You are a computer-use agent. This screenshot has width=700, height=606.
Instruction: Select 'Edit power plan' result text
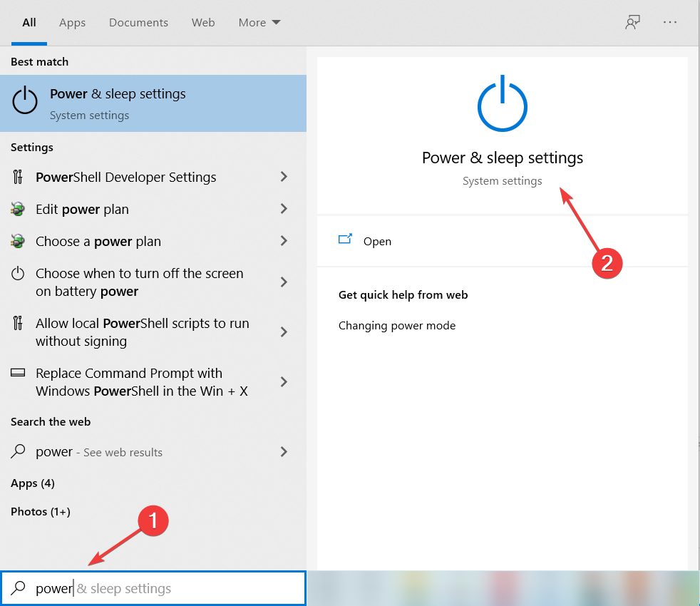[x=82, y=209]
